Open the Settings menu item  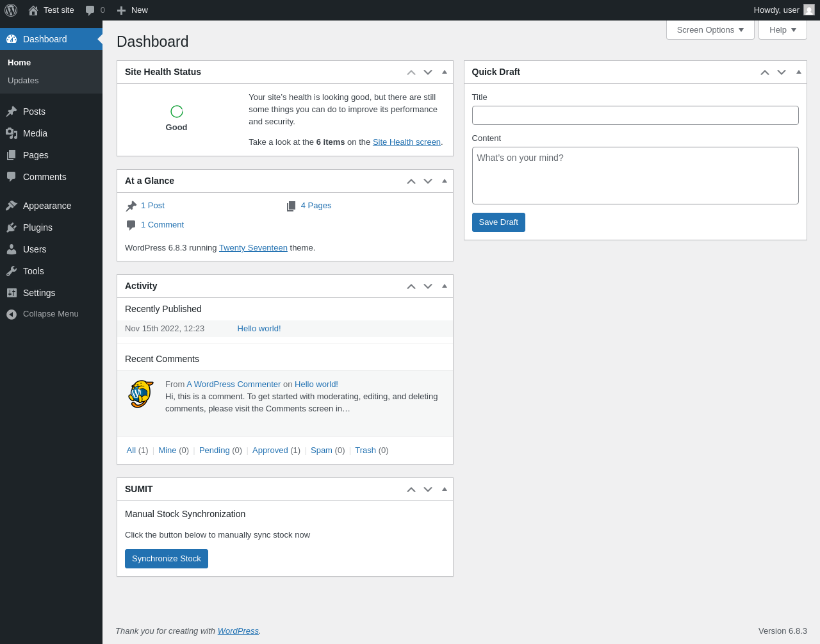tap(39, 293)
